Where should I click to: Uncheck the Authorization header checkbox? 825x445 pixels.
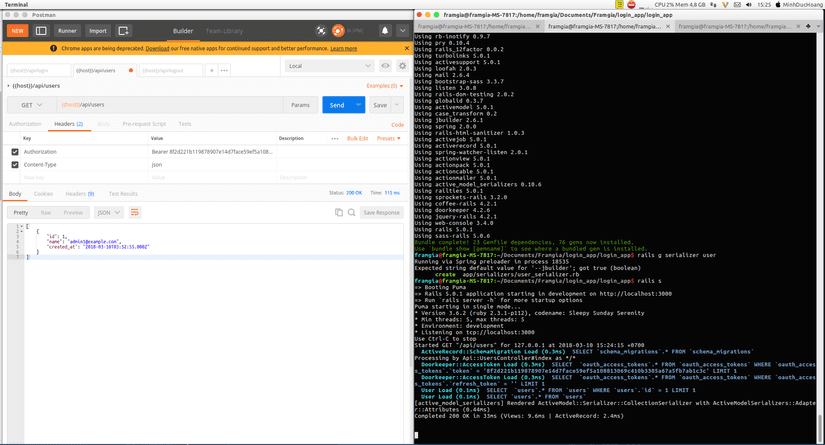pos(15,152)
